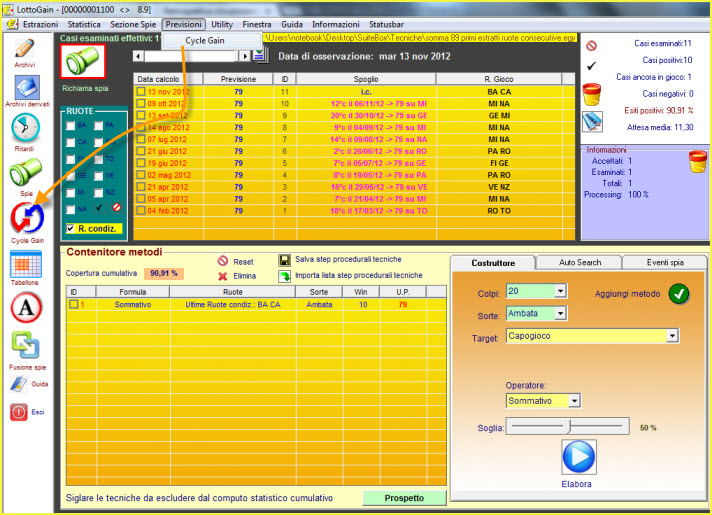This screenshot has width=712, height=515.
Task: Click green Aggiungi metodo checkmark
Action: pyautogui.click(x=678, y=294)
